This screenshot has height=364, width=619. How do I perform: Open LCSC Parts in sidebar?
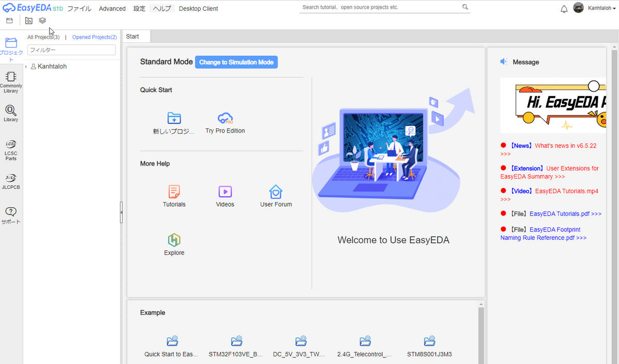(11, 150)
